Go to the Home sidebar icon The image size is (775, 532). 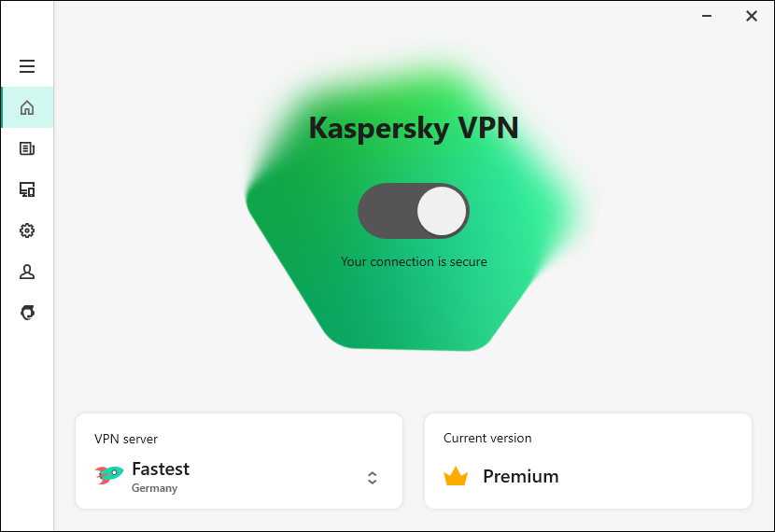click(x=27, y=107)
